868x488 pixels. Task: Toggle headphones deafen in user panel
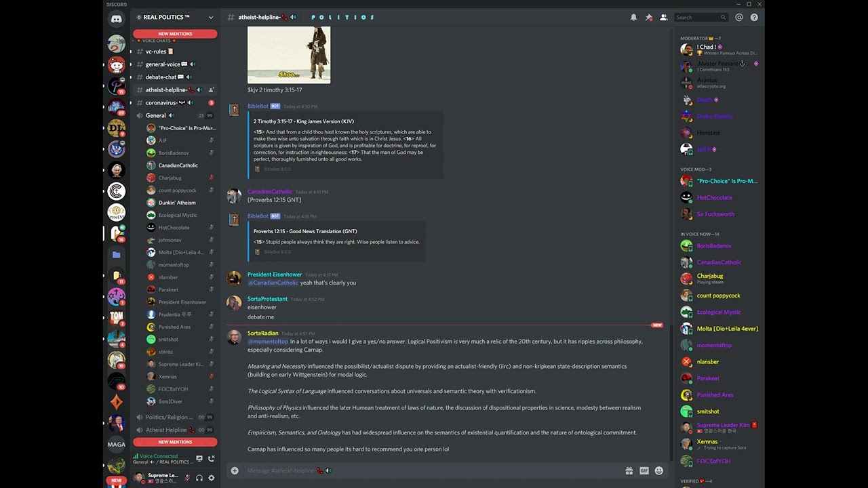point(199,478)
